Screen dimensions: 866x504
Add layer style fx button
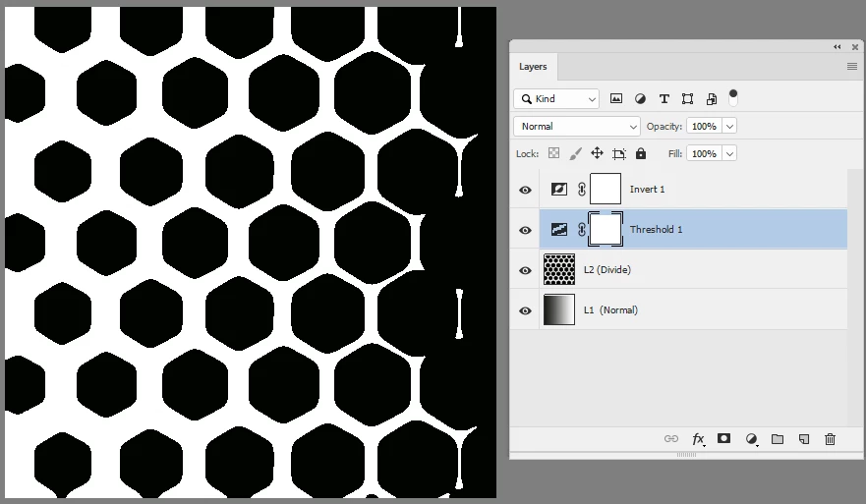click(698, 439)
